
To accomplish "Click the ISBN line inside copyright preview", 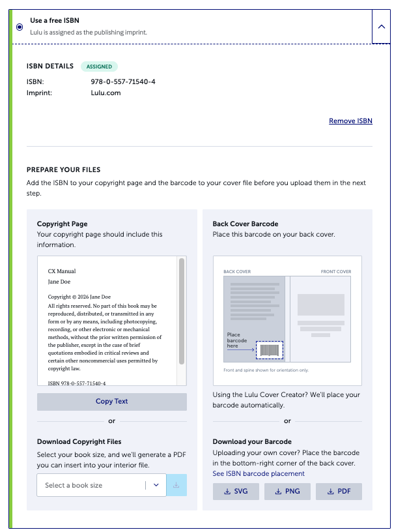I will click(x=77, y=383).
